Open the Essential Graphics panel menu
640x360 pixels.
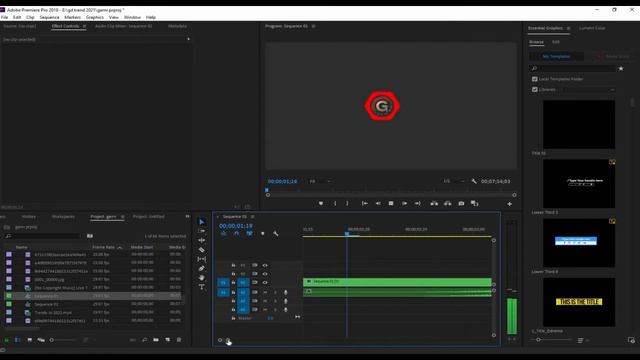(568, 28)
